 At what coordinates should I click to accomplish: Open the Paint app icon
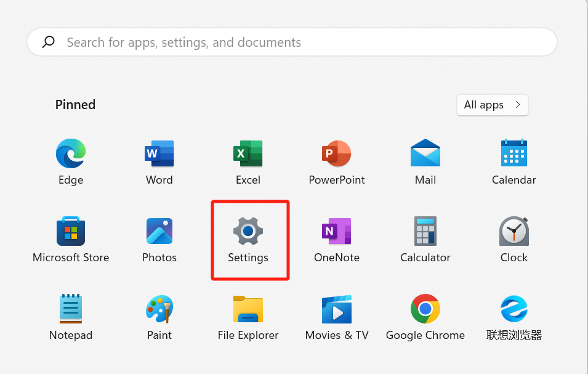pyautogui.click(x=159, y=309)
